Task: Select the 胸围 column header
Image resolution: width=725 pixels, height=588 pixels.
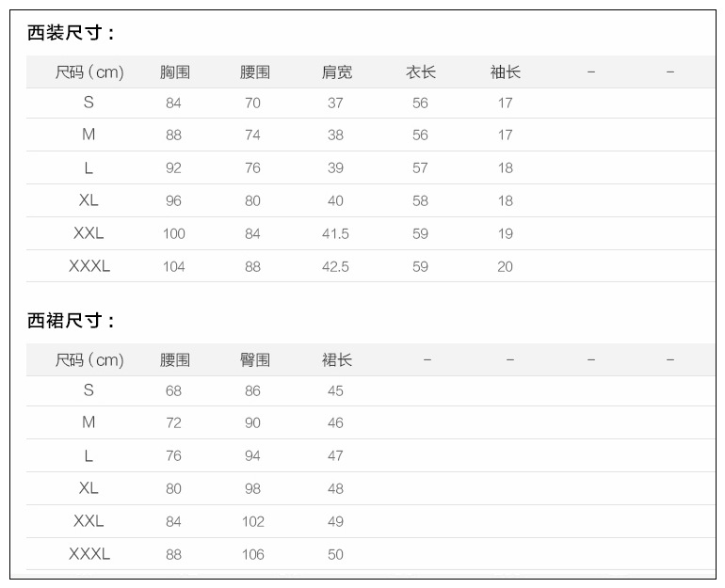Action: pos(175,72)
